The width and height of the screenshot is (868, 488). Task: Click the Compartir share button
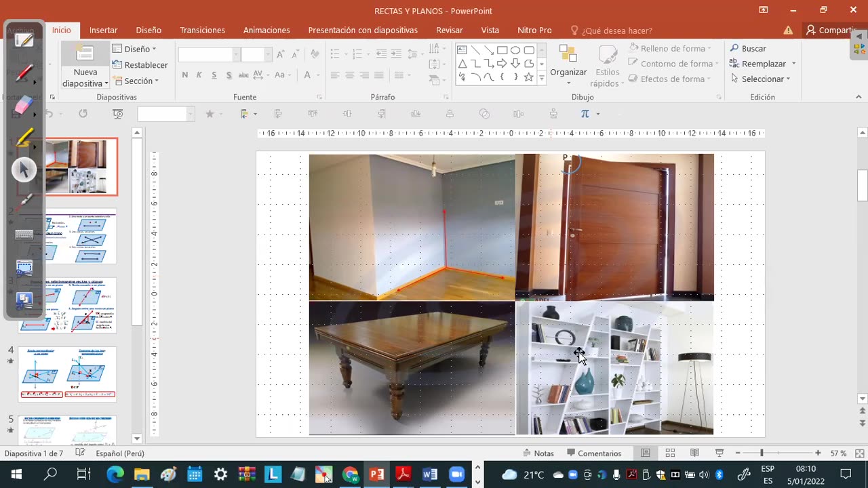coord(833,30)
